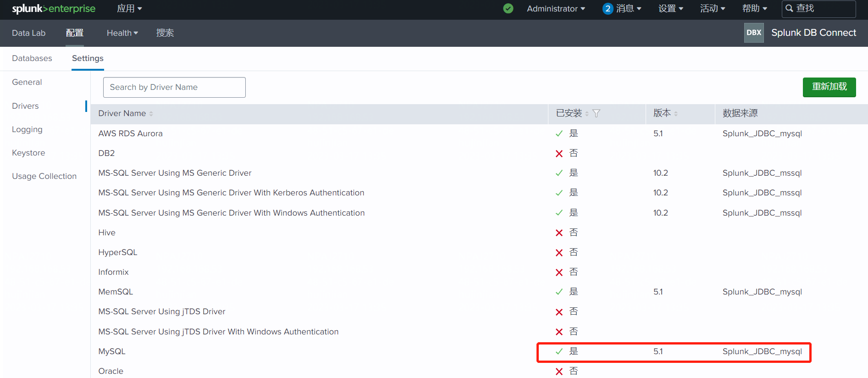Go to the Data Lab tab
The width and height of the screenshot is (868, 378).
coord(29,33)
